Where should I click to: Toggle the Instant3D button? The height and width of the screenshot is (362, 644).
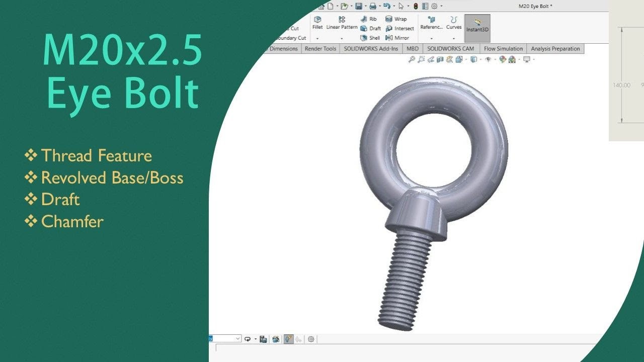point(477,28)
